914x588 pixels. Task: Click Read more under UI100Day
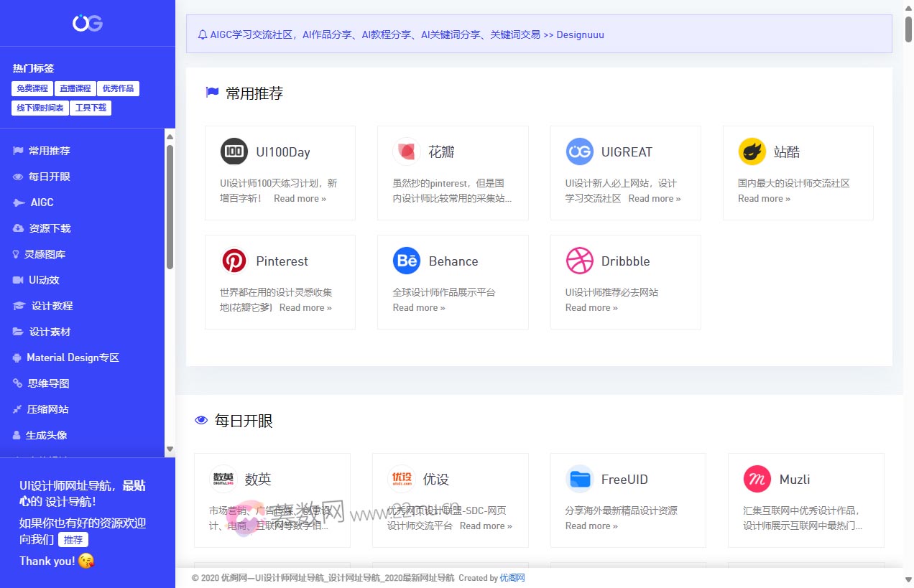click(300, 198)
